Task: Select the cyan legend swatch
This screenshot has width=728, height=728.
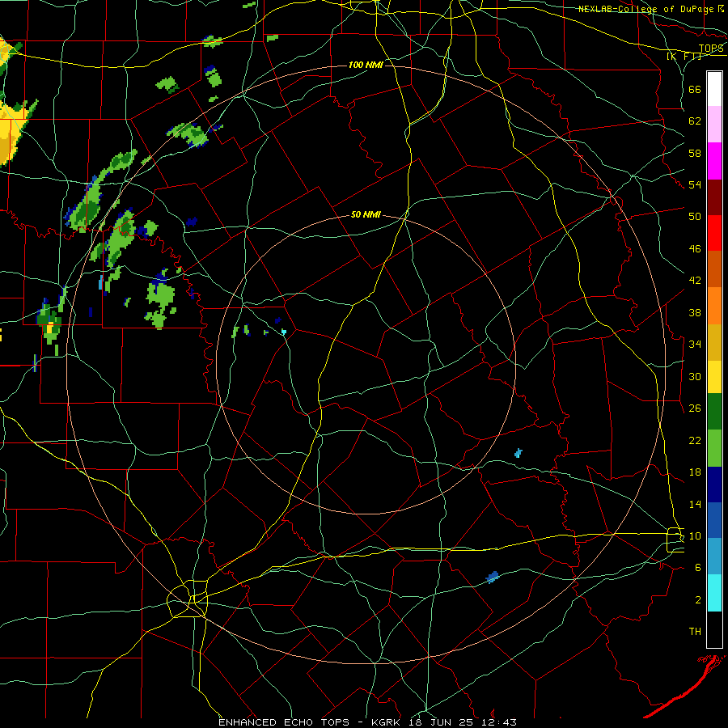Action: pos(714,593)
